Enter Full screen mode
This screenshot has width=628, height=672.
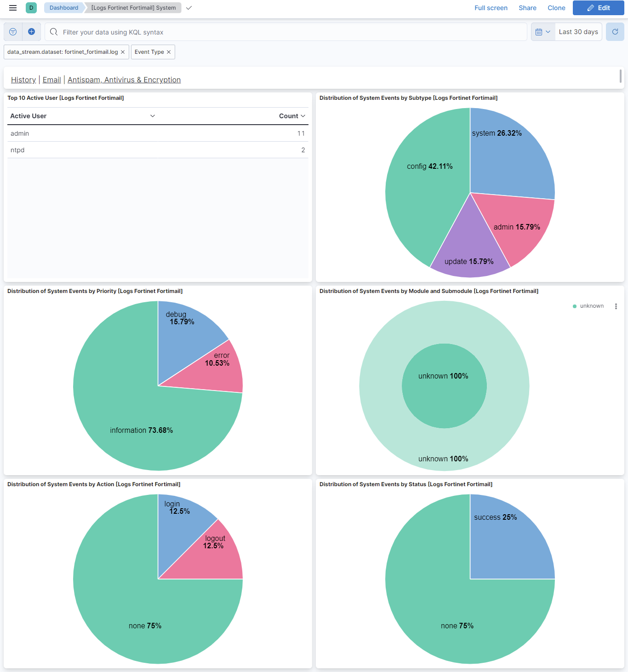pyautogui.click(x=491, y=8)
